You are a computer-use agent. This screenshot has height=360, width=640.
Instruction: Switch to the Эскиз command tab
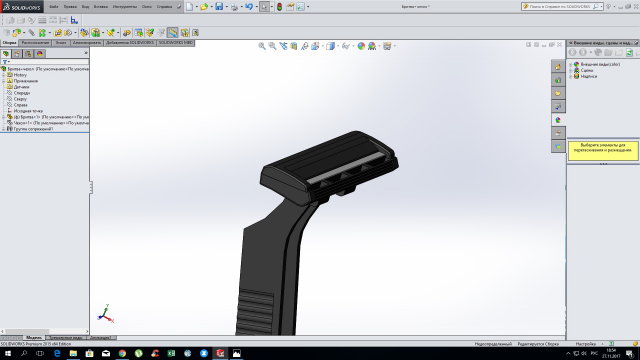point(61,43)
